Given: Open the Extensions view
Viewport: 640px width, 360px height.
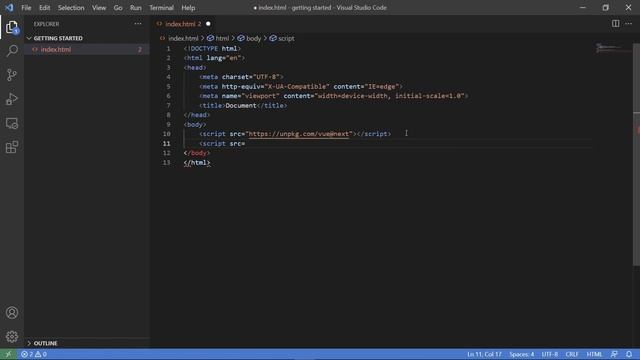Looking at the screenshot, I should (x=12, y=147).
